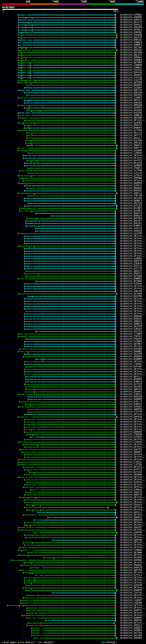Select the UniRef100_Q6Y266 label

click(131, 198)
